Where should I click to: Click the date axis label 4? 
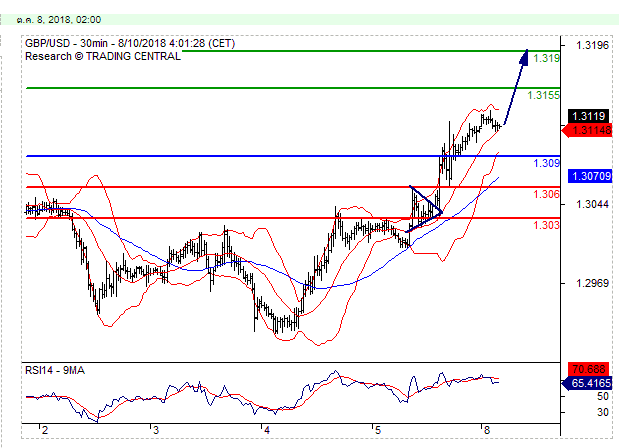tap(267, 430)
